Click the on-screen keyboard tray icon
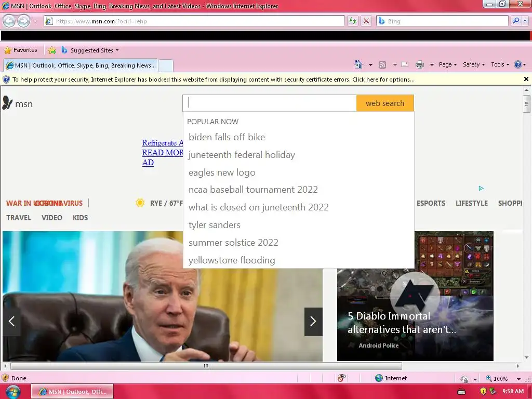 pos(461,392)
